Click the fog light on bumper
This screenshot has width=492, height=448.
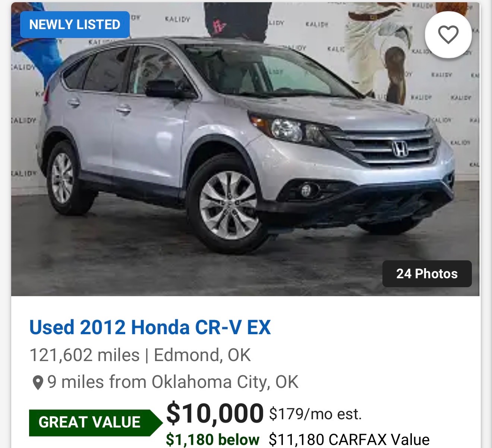306,190
